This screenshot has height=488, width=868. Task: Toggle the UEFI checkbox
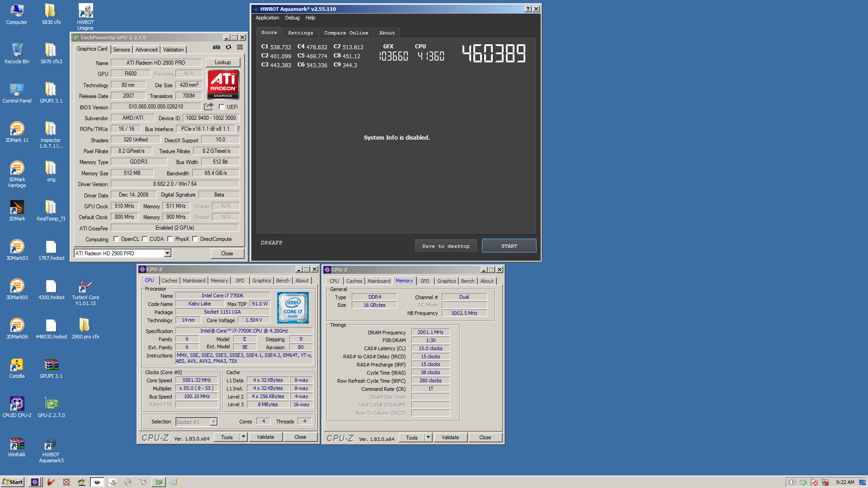pyautogui.click(x=222, y=107)
